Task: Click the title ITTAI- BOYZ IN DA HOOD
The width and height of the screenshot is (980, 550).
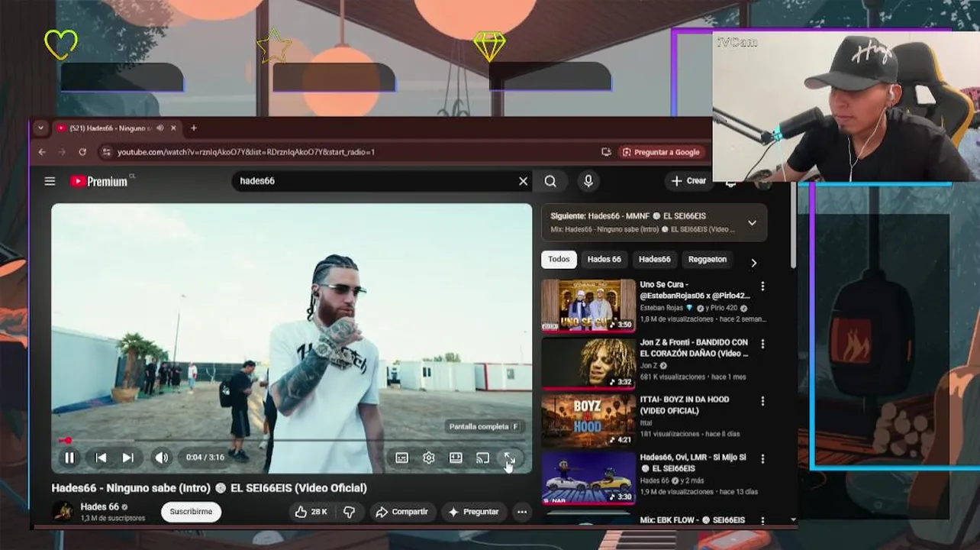Action: (685, 405)
